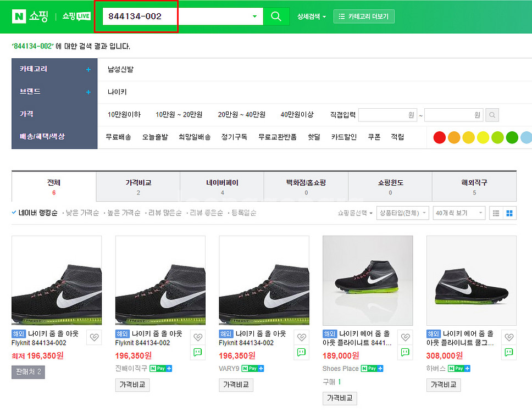Add first shoe to wishlist with heart icon
532x412 pixels.
(x=94, y=337)
